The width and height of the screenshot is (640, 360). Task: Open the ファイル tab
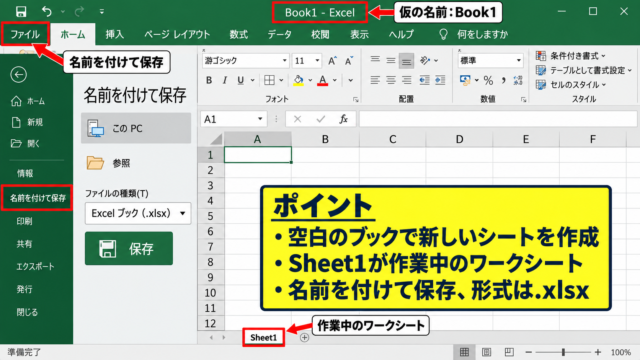[25, 34]
